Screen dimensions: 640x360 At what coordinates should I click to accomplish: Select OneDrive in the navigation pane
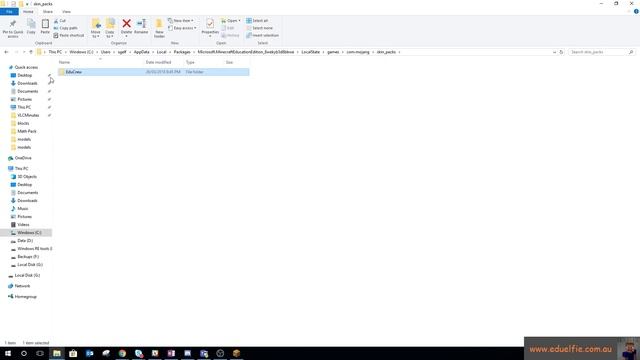coord(23,158)
